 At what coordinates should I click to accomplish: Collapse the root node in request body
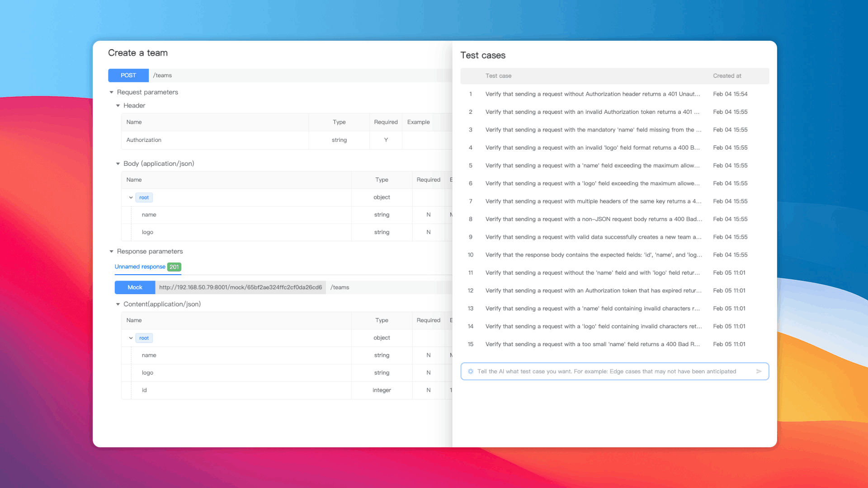point(131,197)
